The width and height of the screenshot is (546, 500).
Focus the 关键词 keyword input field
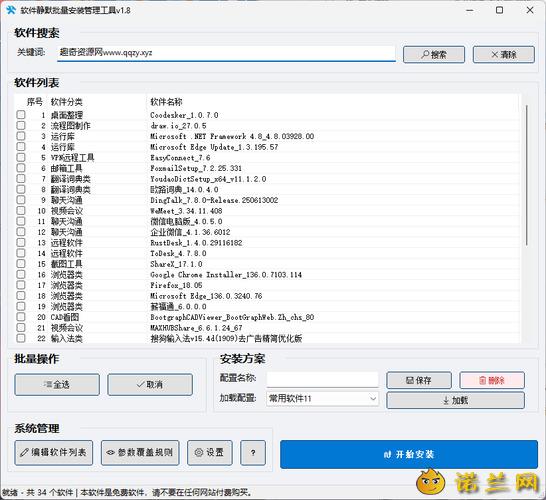226,53
